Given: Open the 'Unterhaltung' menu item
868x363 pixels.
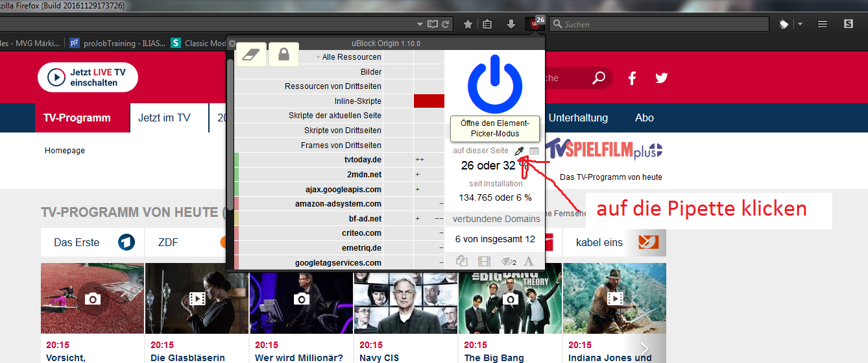Looking at the screenshot, I should pyautogui.click(x=578, y=118).
